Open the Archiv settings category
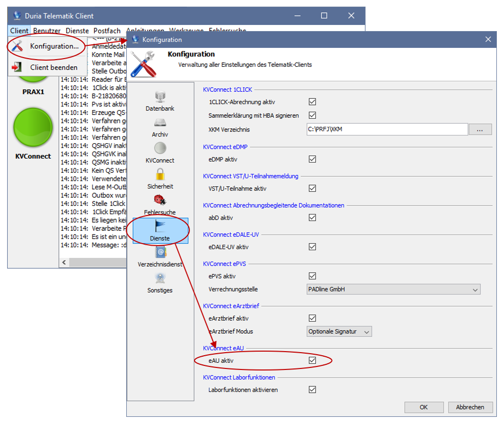This screenshot has height=424, width=504. [160, 127]
